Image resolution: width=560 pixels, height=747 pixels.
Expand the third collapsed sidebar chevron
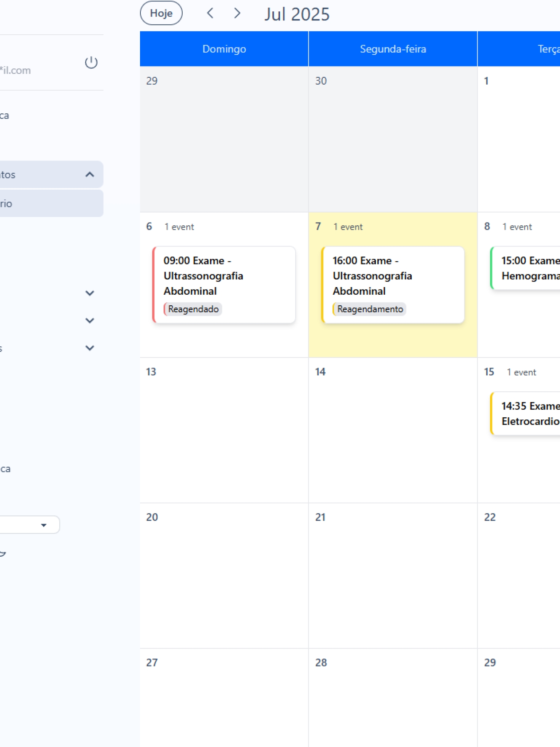(90, 348)
